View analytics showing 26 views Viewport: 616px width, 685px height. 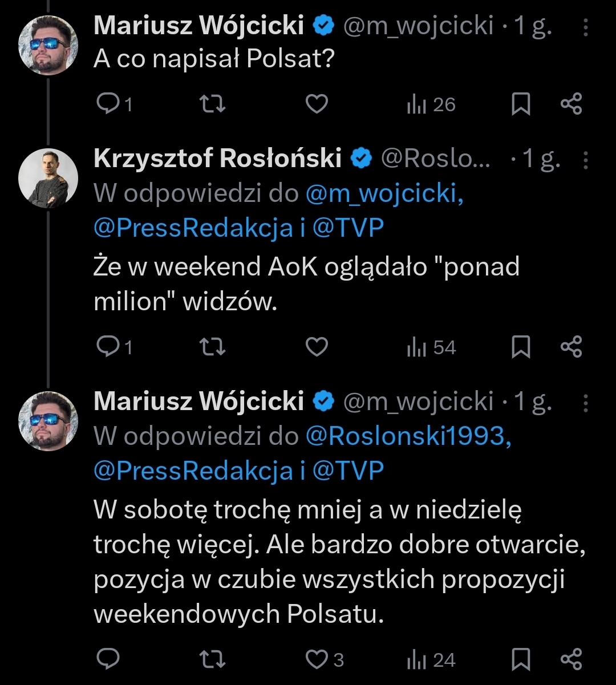coord(432,104)
